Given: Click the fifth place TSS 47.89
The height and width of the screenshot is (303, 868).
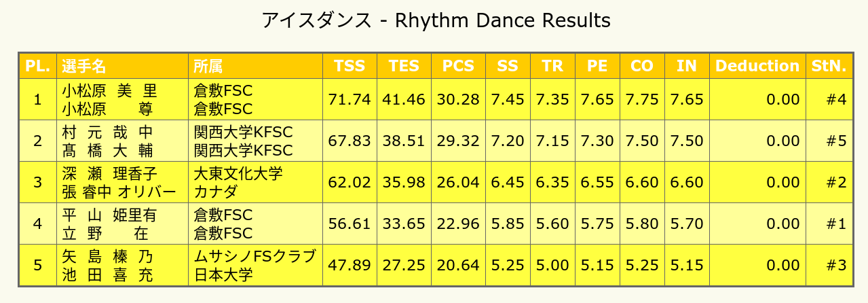Looking at the screenshot, I should [350, 266].
